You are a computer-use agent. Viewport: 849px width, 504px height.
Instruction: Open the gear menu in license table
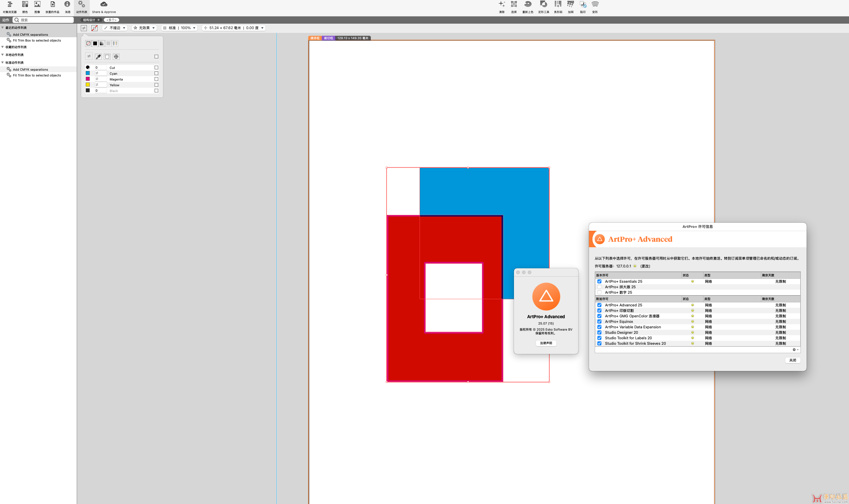click(795, 349)
